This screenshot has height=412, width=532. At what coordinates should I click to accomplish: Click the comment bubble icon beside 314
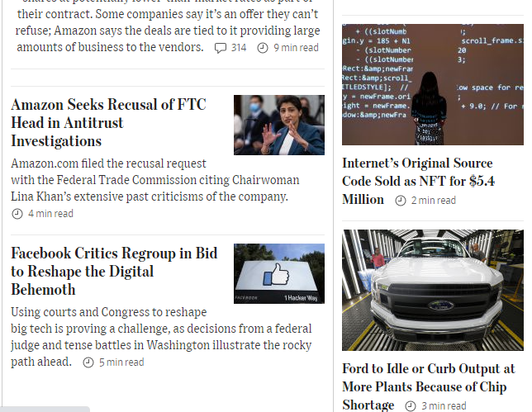tap(220, 48)
